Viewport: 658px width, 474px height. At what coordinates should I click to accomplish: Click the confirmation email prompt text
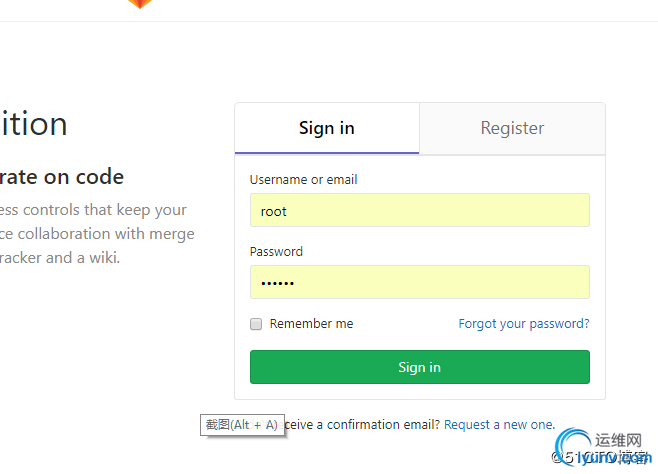362,425
